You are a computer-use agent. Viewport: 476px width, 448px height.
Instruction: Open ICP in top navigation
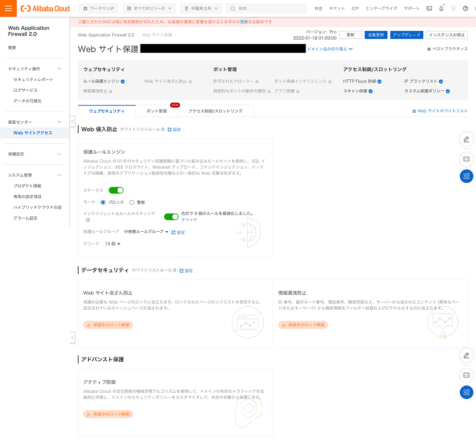click(x=355, y=9)
